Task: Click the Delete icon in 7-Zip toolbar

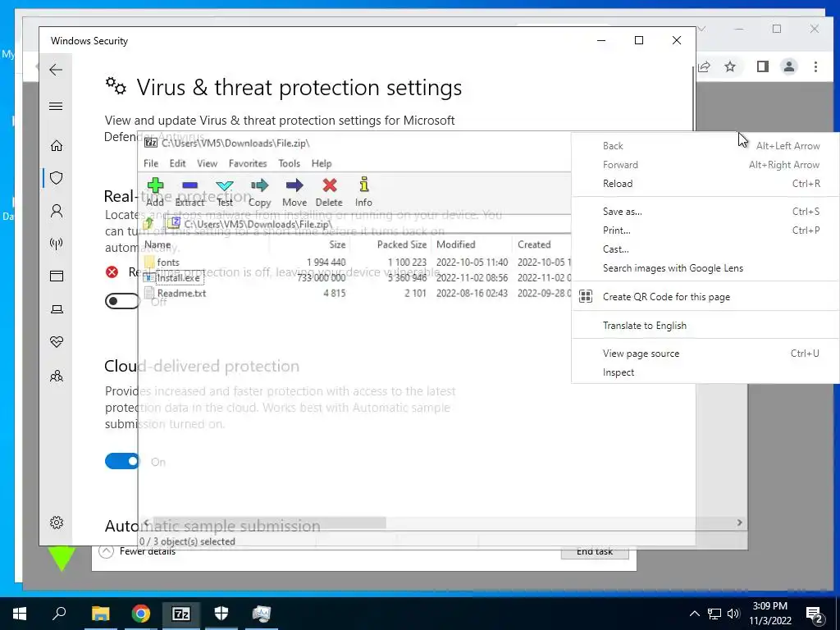Action: [x=329, y=192]
